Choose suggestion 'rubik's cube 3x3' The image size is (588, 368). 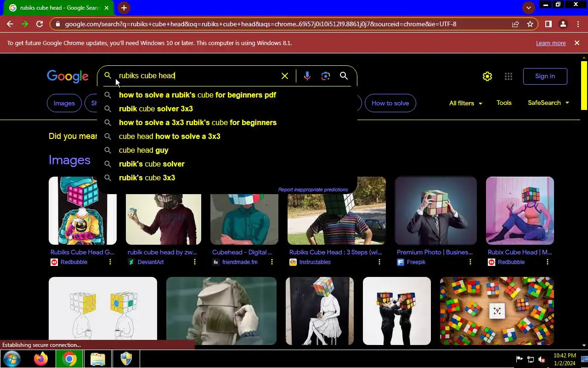coord(227,178)
